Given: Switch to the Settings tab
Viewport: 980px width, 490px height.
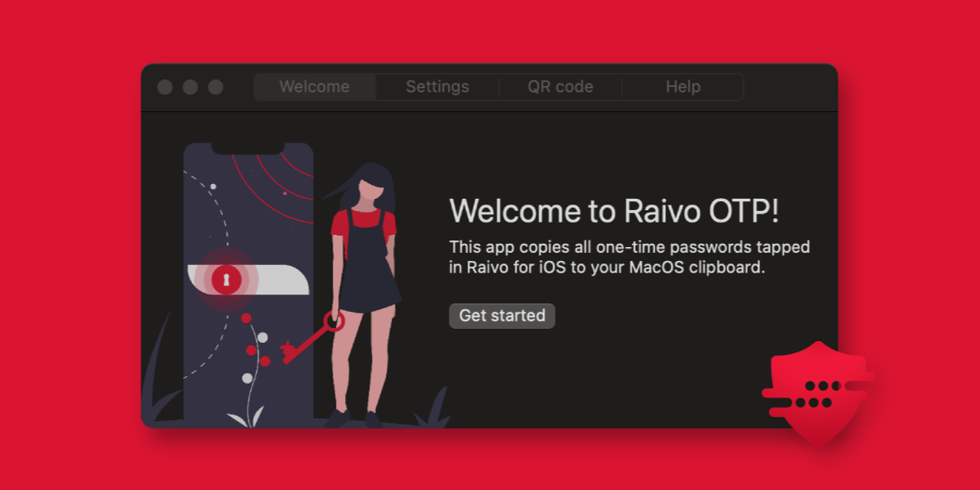Looking at the screenshot, I should [436, 86].
